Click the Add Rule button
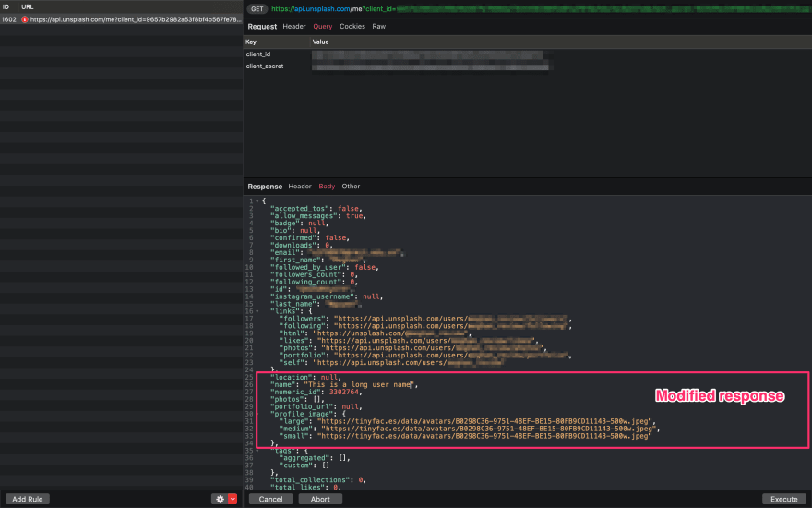The height and width of the screenshot is (508, 812). [x=28, y=499]
